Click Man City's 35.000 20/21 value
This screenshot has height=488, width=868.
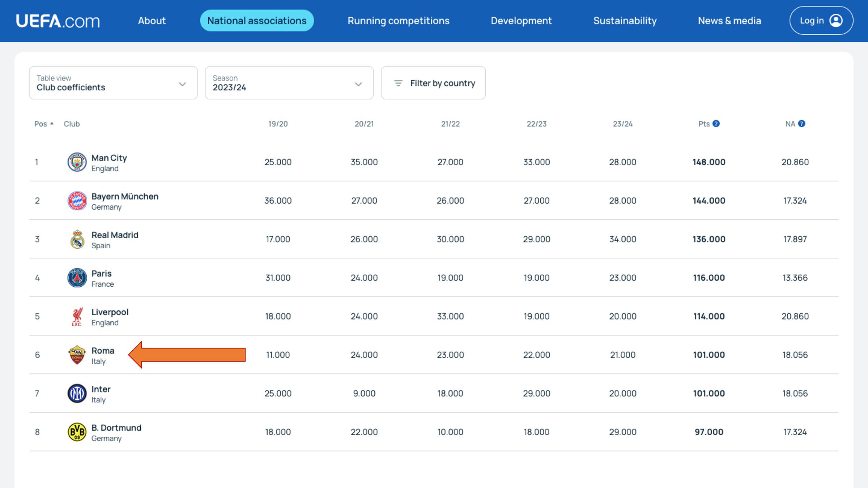[x=364, y=162]
